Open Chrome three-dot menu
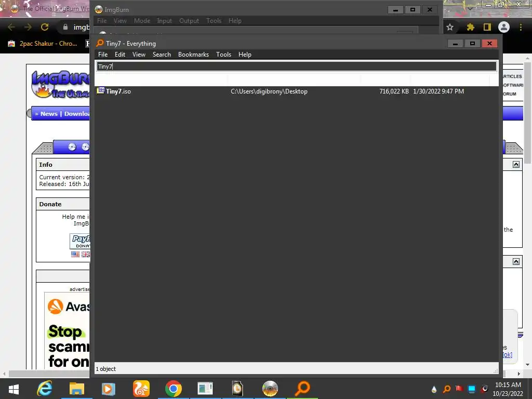The height and width of the screenshot is (399, 532). click(521, 27)
